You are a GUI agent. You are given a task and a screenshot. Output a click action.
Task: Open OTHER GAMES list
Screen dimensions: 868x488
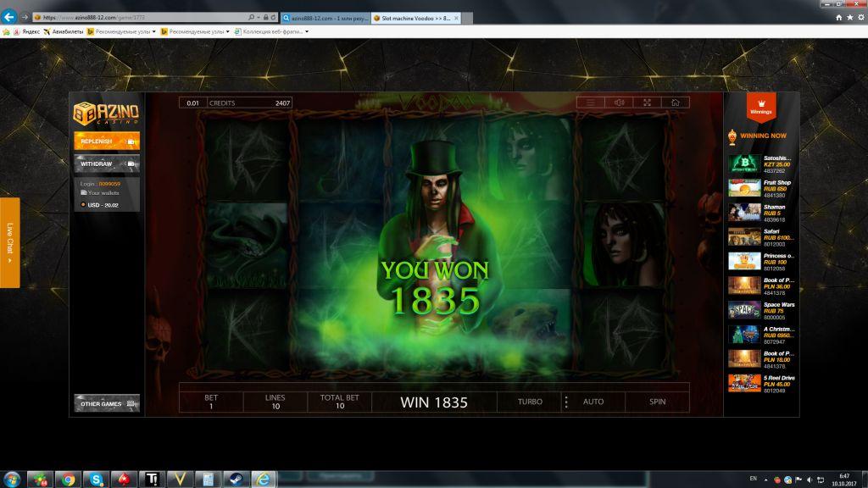tap(107, 403)
